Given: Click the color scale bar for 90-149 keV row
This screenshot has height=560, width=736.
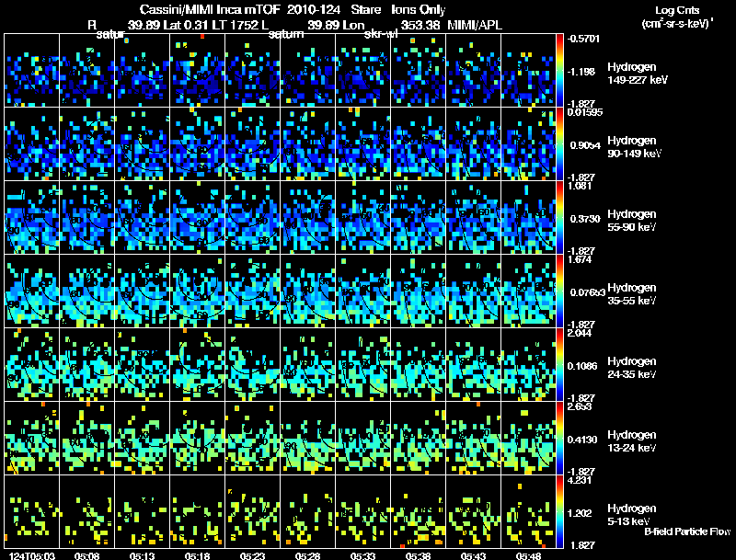Looking at the screenshot, I should (x=559, y=143).
